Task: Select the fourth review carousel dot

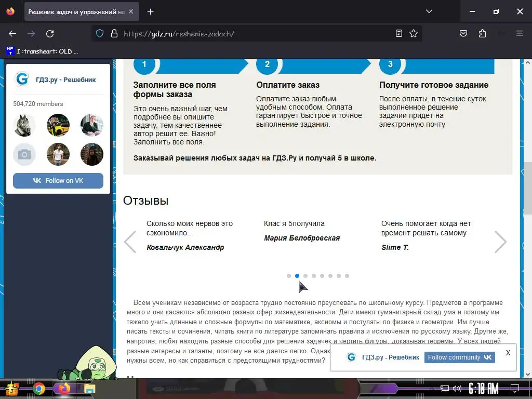Action: click(x=314, y=276)
